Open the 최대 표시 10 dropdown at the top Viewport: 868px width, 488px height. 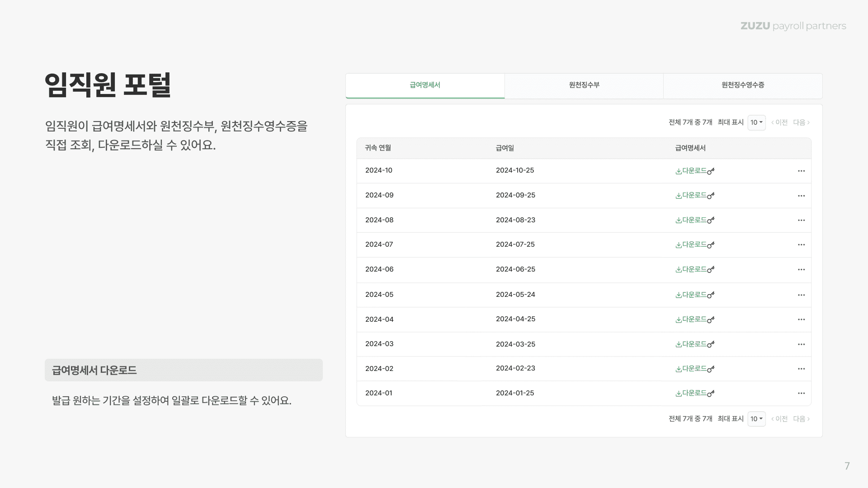point(756,122)
